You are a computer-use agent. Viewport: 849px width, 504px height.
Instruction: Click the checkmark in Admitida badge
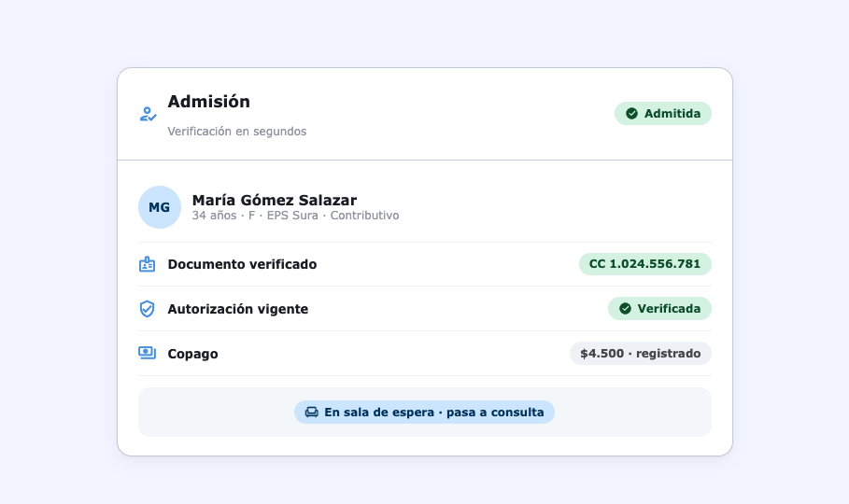[631, 113]
